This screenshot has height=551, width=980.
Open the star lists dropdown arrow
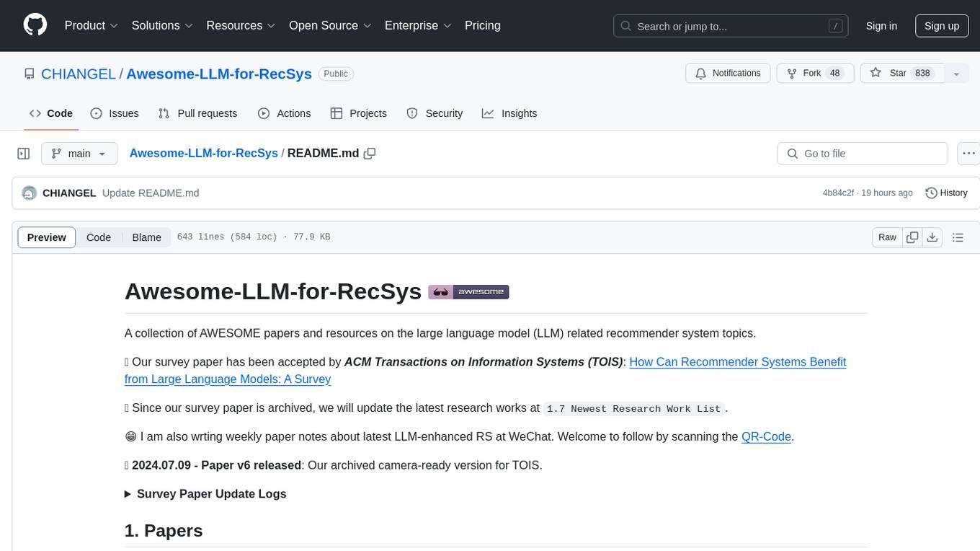pos(956,74)
